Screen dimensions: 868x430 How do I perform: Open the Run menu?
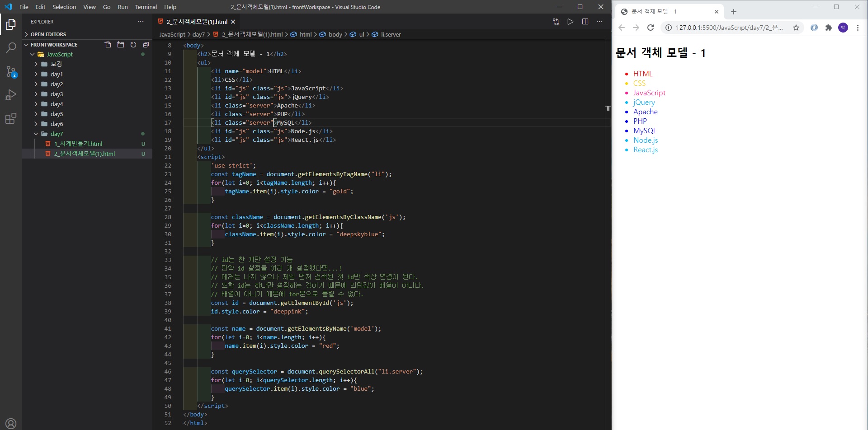tap(123, 7)
